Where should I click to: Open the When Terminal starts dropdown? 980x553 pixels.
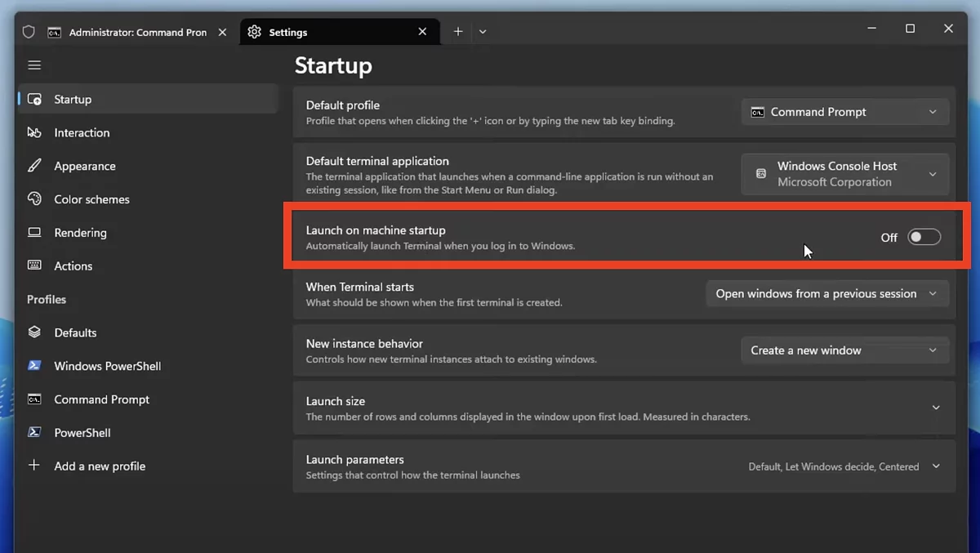[827, 293]
